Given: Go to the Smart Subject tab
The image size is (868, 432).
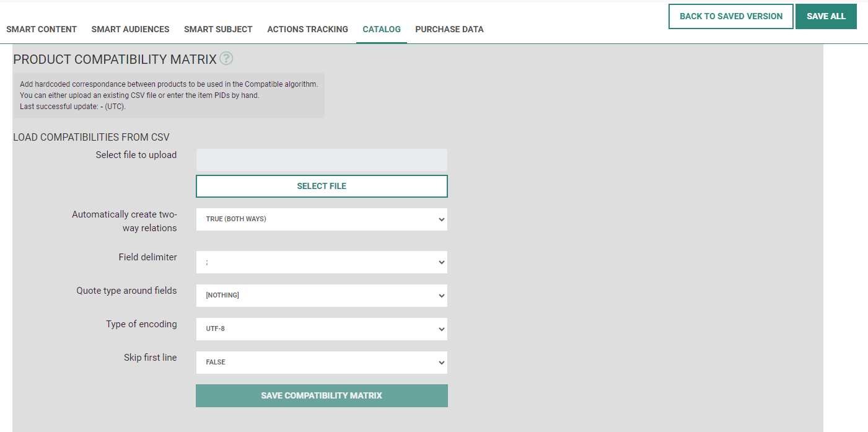Looking at the screenshot, I should tap(218, 29).
